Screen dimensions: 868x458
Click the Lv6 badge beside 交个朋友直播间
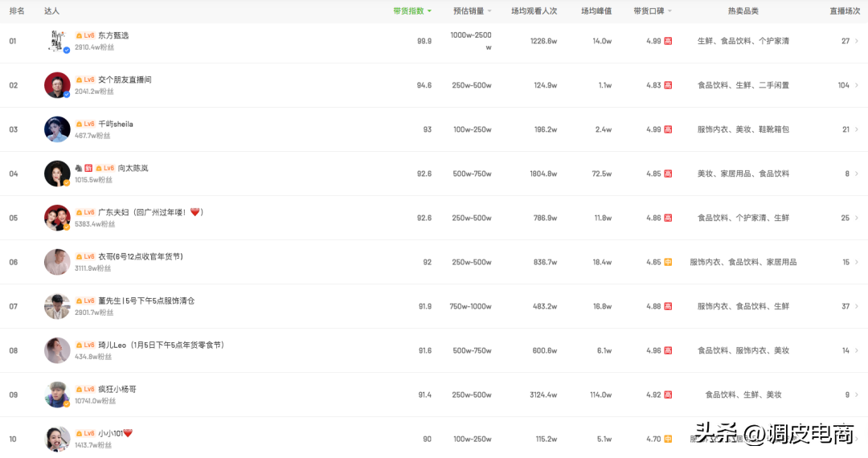point(85,80)
